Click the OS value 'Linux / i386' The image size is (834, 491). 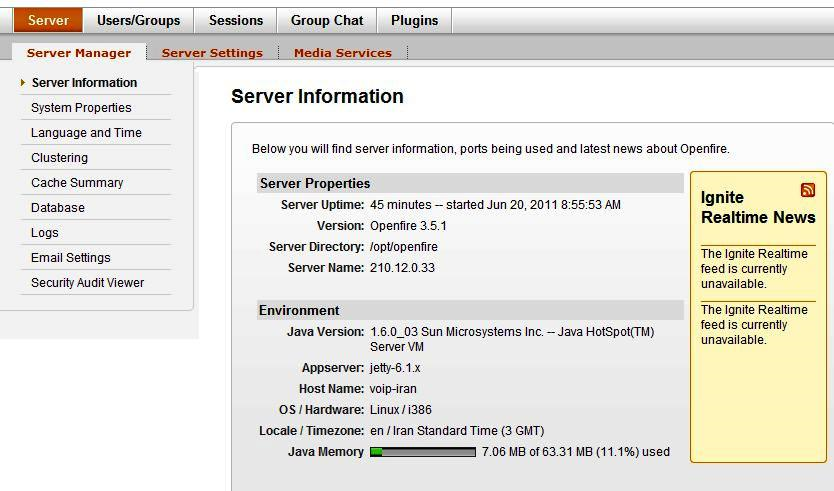[x=401, y=410]
